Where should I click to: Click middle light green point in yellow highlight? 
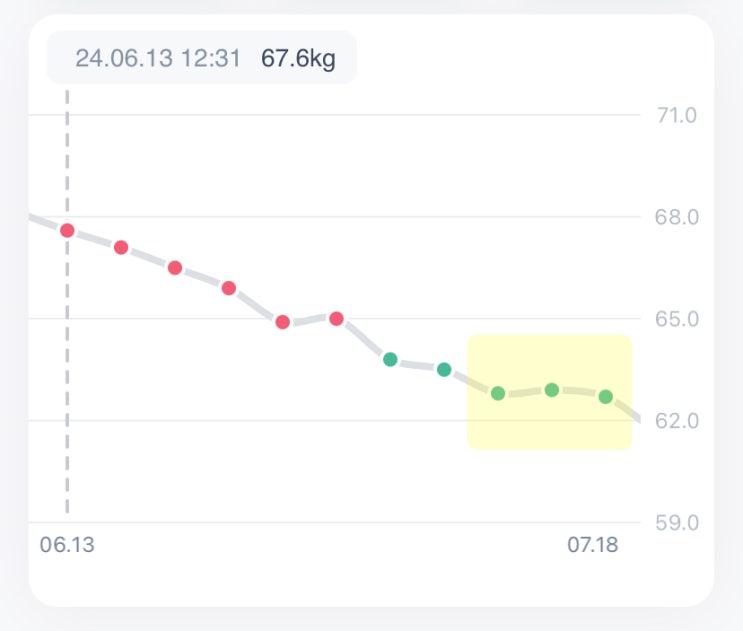point(552,389)
